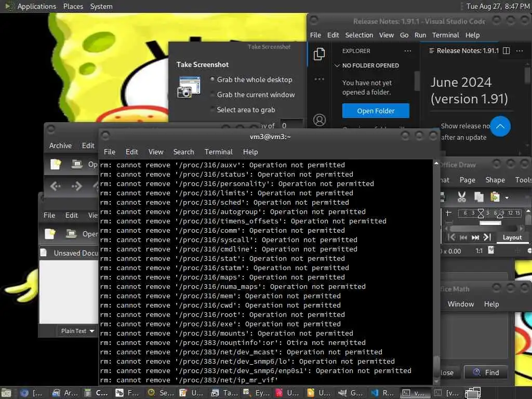Select 'Select area to grab' option
Image resolution: width=532 pixels, height=399 pixels.
(243, 110)
